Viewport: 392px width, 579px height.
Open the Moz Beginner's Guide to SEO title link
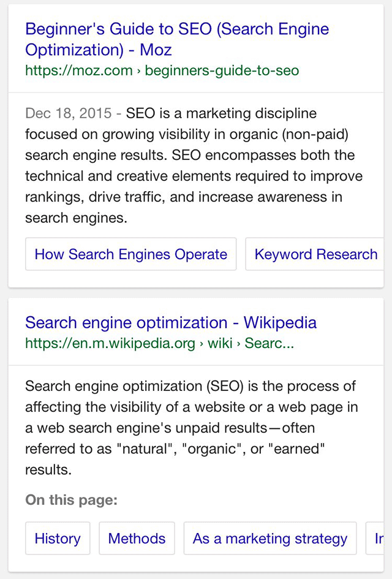click(x=176, y=39)
